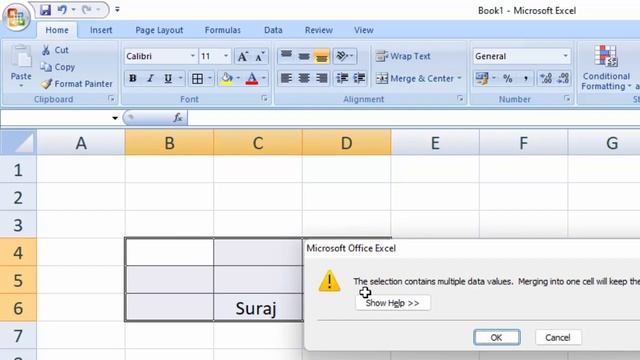The image size is (640, 360).
Task: Expand font color palette arrow
Action: tap(264, 78)
